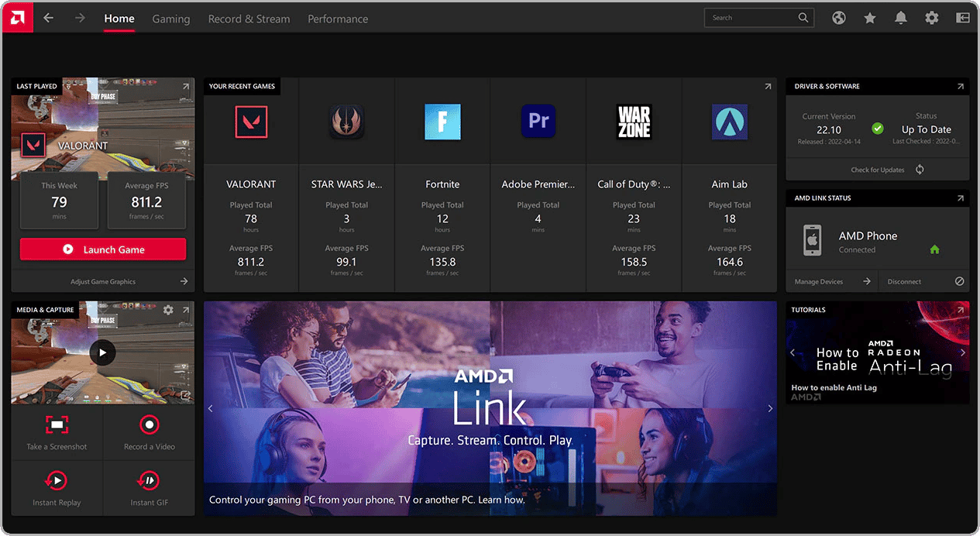Switch to the Gaming tab
Viewport: 980px width, 536px height.
171,19
